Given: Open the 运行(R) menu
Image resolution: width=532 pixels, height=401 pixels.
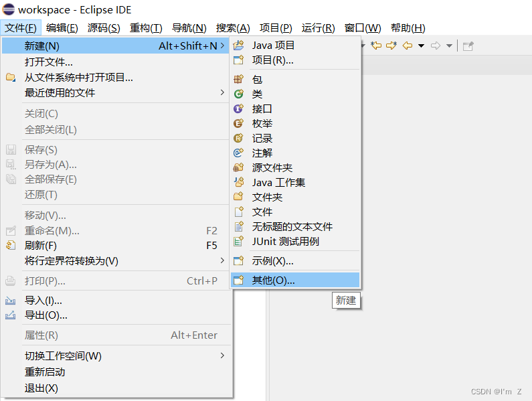Looking at the screenshot, I should (x=319, y=28).
